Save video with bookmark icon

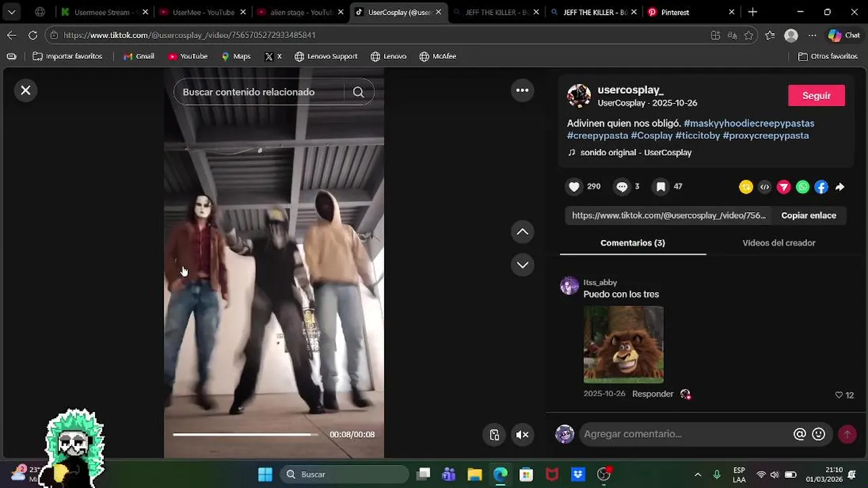(x=661, y=187)
